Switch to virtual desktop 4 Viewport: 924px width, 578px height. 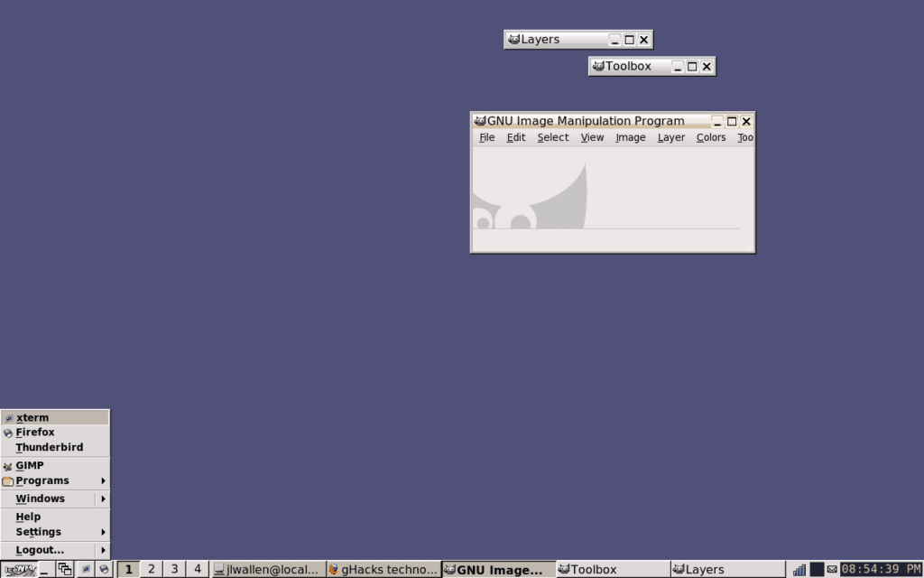(197, 569)
